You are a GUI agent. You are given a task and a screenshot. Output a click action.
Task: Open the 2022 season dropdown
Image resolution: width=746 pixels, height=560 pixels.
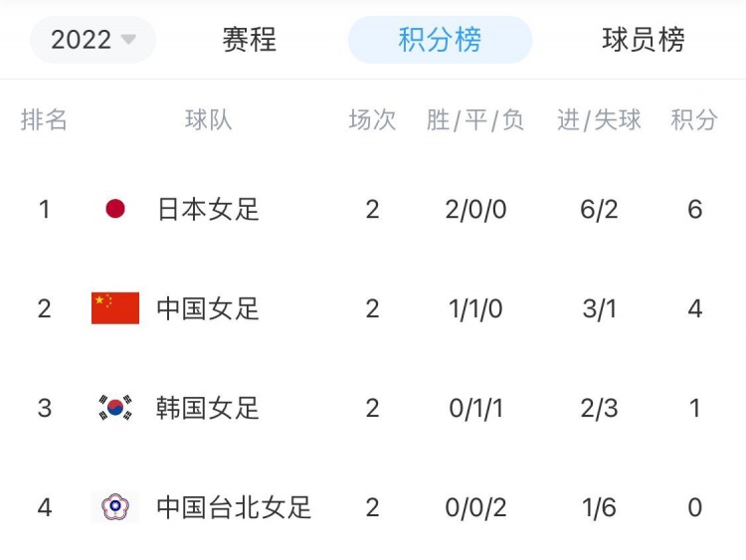(x=93, y=40)
